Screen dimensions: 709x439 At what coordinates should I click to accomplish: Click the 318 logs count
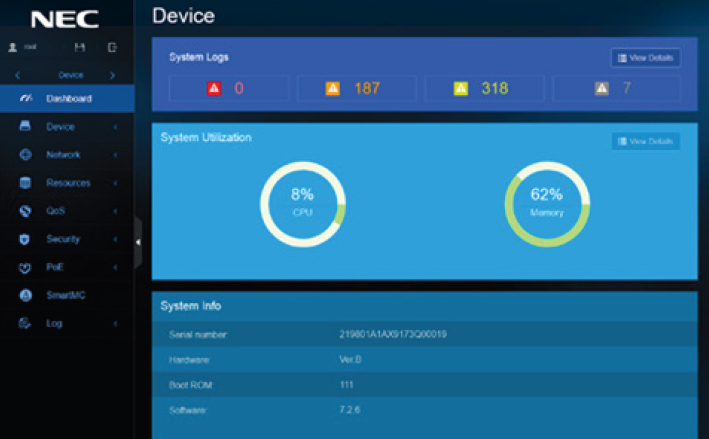coord(495,88)
